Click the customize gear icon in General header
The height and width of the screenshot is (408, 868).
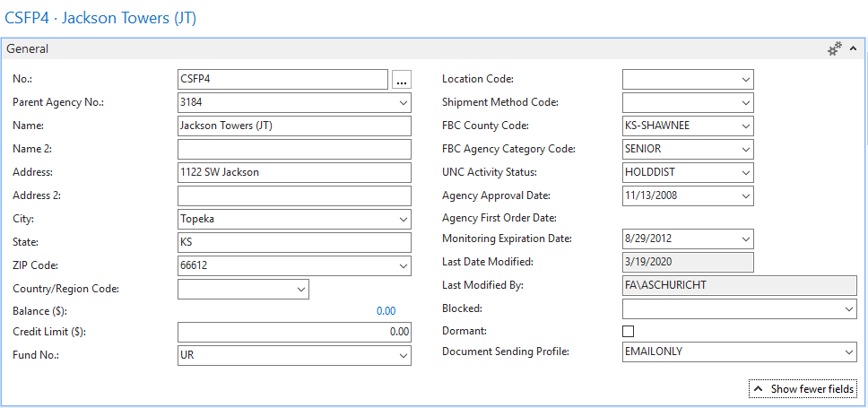coord(834,49)
